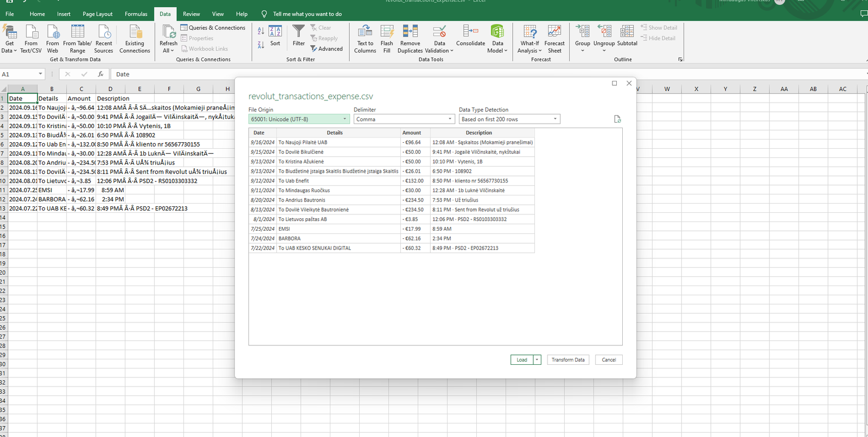Sort A to Z ascending
Viewport: 868px width, 437px height.
pyautogui.click(x=261, y=31)
